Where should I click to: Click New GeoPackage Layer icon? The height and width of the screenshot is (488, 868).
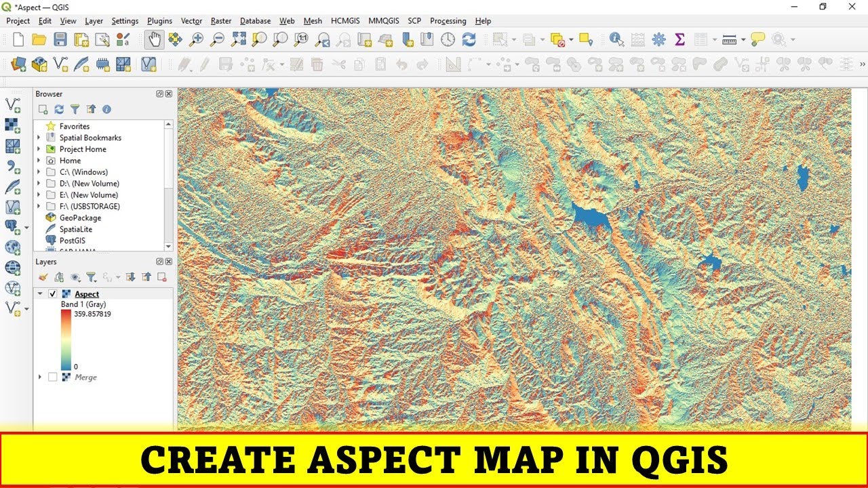point(39,64)
